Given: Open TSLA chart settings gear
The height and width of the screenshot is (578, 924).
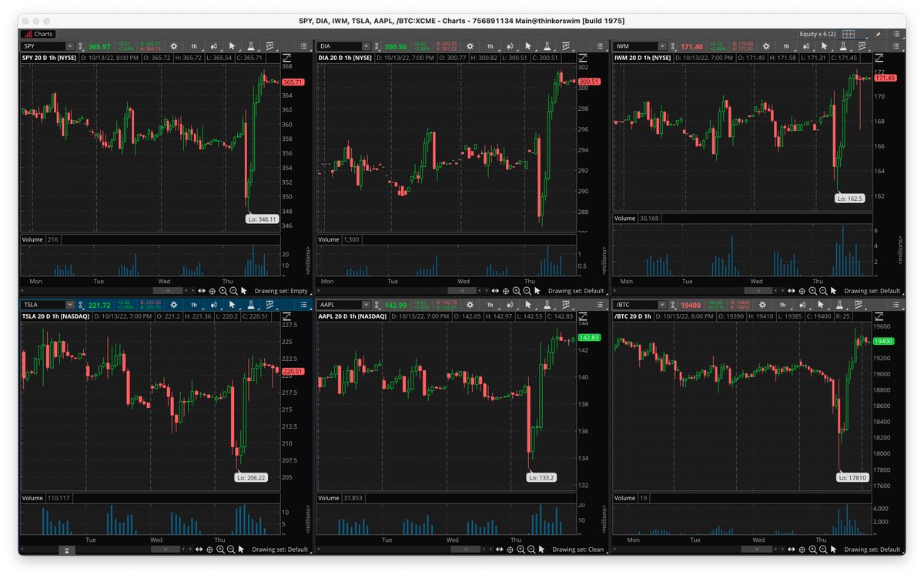Looking at the screenshot, I should [173, 305].
